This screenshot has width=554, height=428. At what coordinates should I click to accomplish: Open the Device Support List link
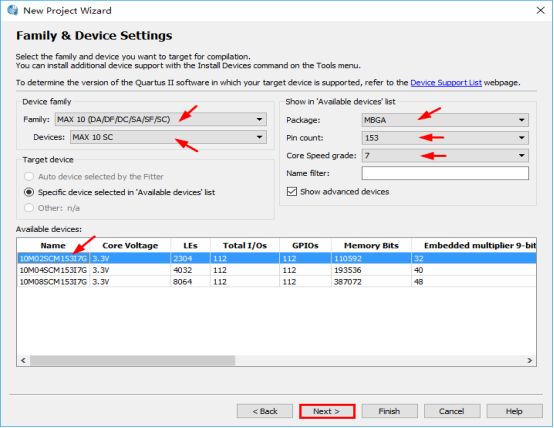[446, 83]
